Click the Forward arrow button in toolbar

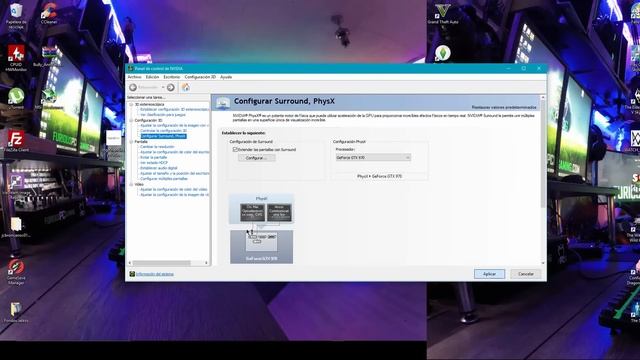click(171, 87)
